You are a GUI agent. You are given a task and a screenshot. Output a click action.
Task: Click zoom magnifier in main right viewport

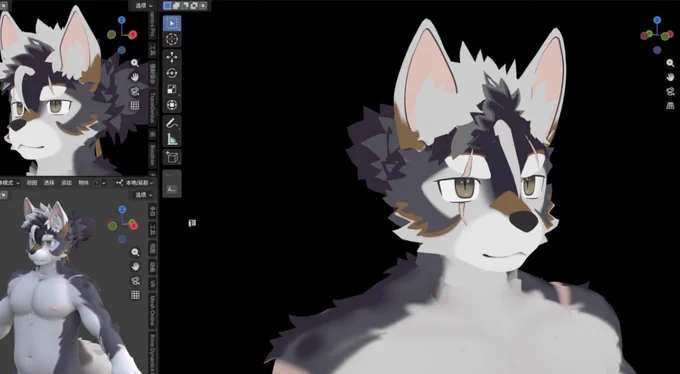(670, 63)
